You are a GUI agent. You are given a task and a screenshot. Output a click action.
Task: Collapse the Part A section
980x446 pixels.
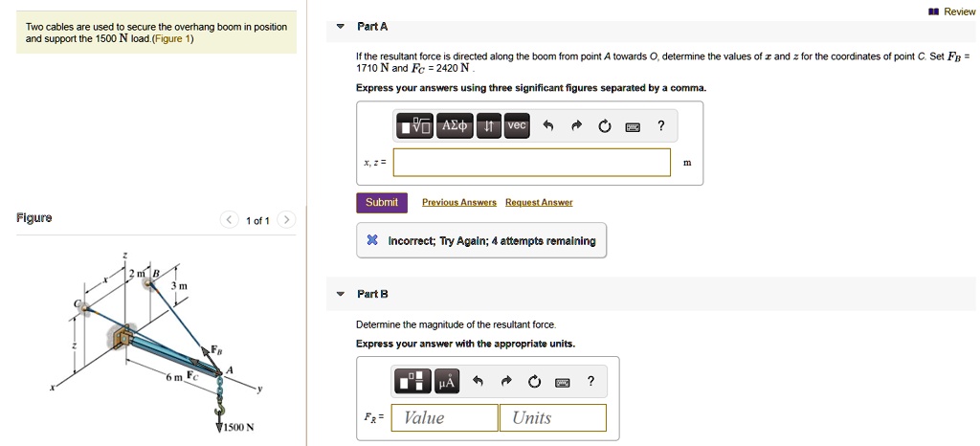(x=340, y=27)
